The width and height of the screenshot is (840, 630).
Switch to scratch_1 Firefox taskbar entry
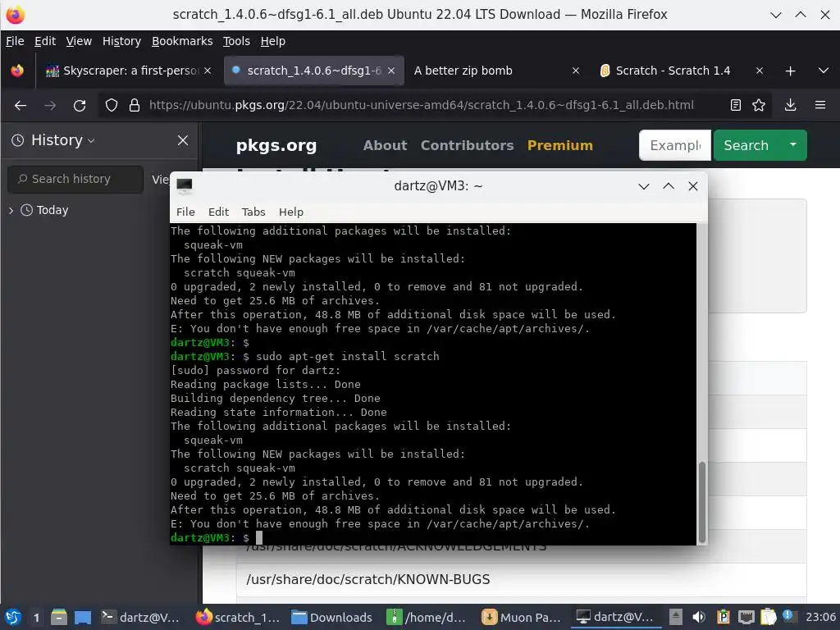[x=238, y=617]
